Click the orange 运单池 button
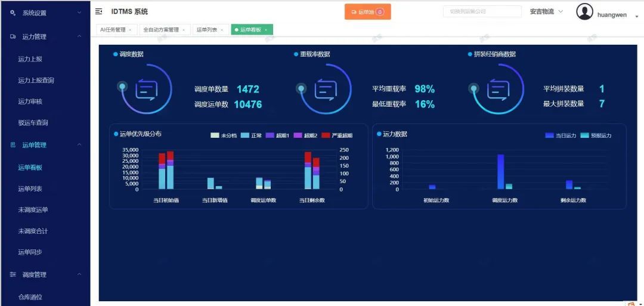 coord(367,12)
